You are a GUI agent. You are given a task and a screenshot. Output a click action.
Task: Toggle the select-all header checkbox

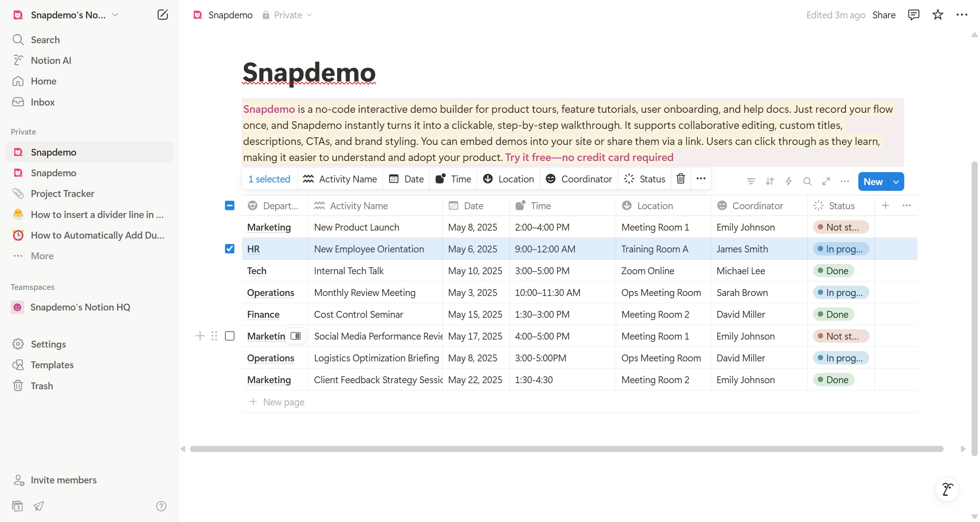click(x=230, y=206)
